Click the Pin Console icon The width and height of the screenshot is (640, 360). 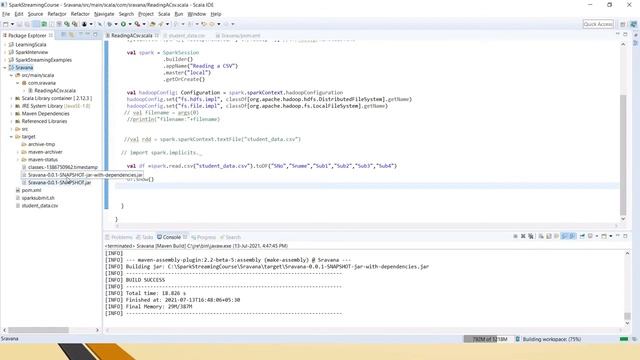point(582,236)
